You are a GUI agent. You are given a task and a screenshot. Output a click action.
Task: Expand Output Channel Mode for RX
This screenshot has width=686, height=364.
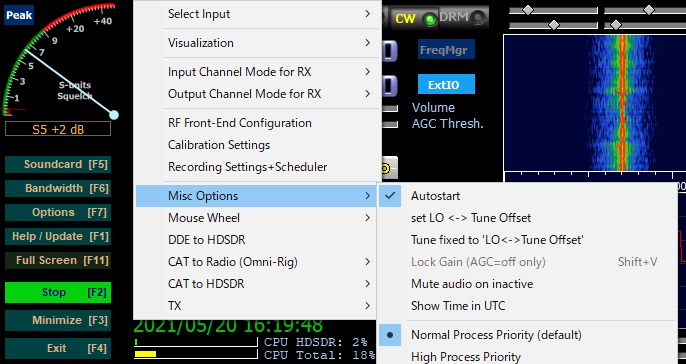point(256,94)
